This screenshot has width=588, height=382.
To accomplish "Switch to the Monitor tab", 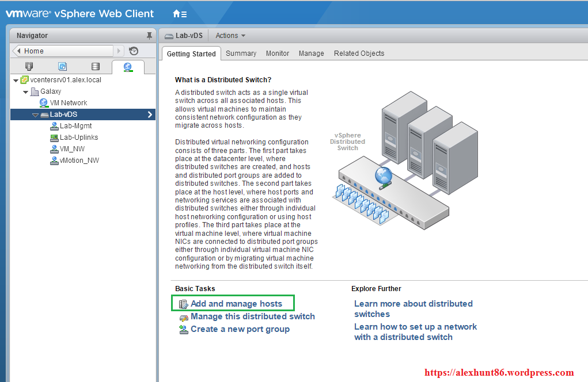I will [x=278, y=54].
